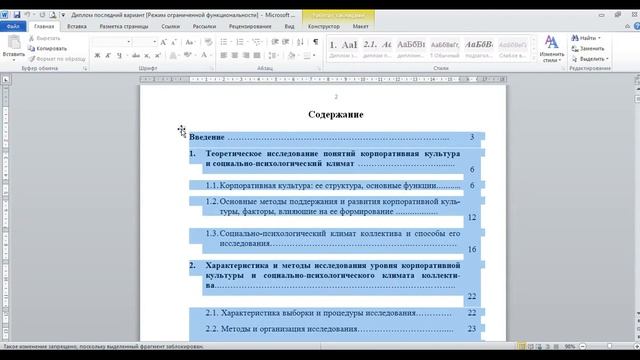Image resolution: width=640 pixels, height=360 pixels.
Task: Open the Конструктор table tab
Action: pyautogui.click(x=324, y=26)
